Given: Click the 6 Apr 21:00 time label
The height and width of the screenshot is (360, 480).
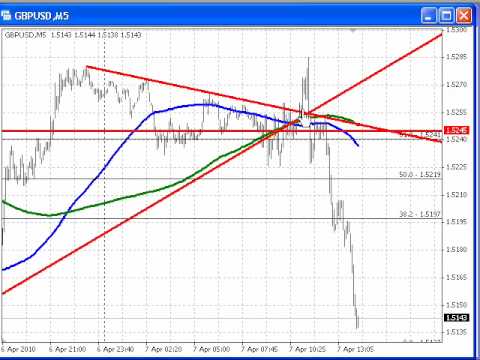Looking at the screenshot, I should [67, 349].
